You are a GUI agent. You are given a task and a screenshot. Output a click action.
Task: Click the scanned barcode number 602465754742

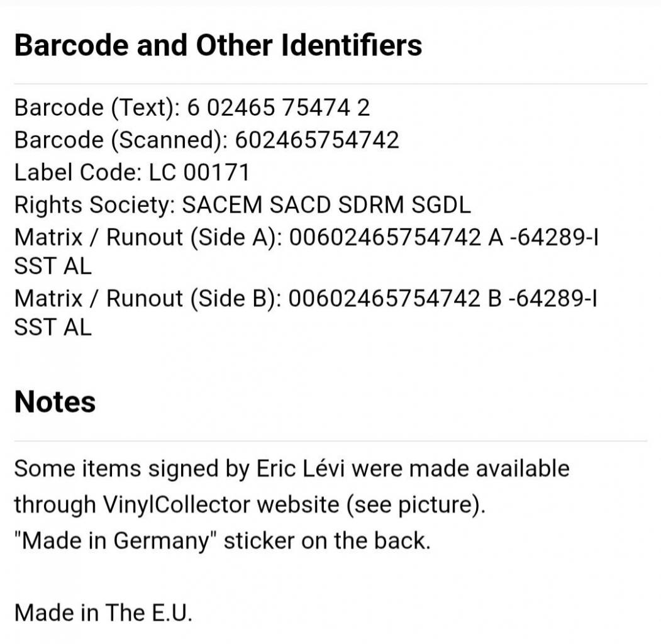pos(317,140)
